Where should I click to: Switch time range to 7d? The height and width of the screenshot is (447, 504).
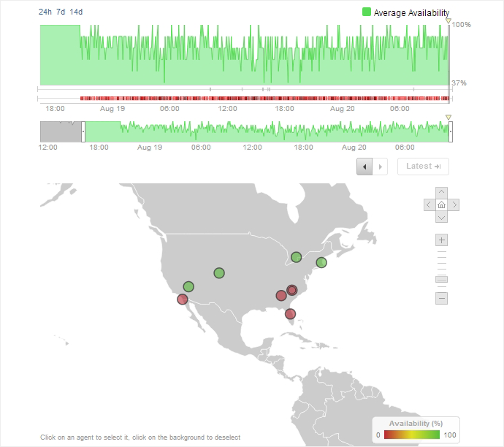(x=61, y=12)
